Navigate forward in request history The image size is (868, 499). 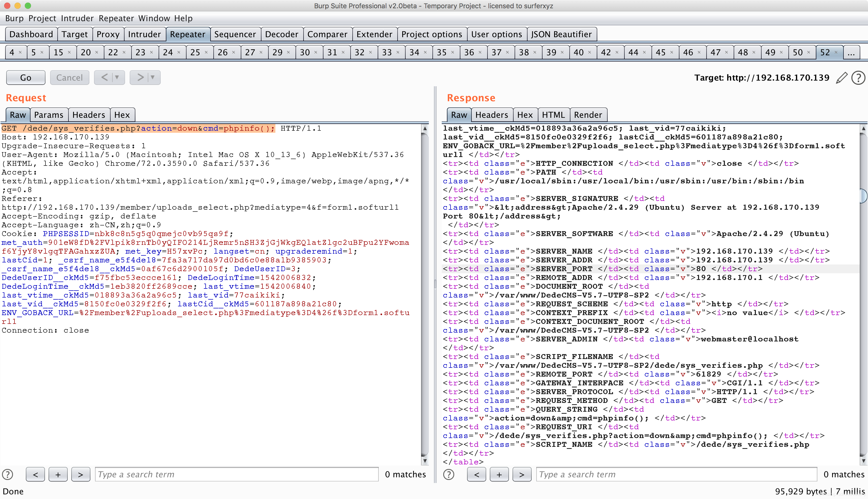tap(140, 77)
